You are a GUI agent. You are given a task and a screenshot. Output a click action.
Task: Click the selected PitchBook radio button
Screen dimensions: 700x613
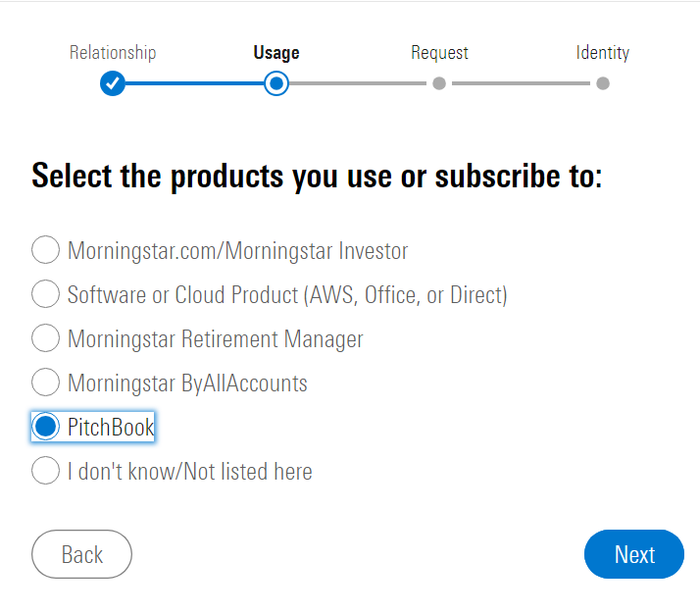click(45, 427)
